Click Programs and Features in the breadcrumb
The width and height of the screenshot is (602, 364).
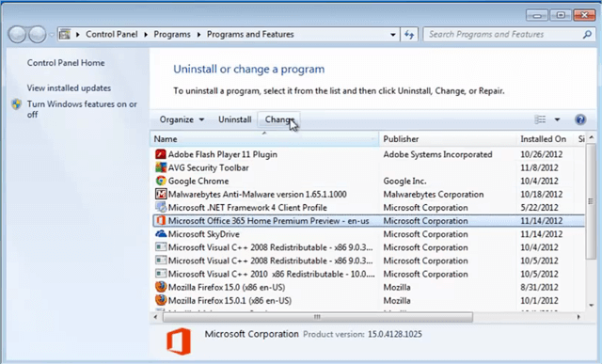coord(250,34)
